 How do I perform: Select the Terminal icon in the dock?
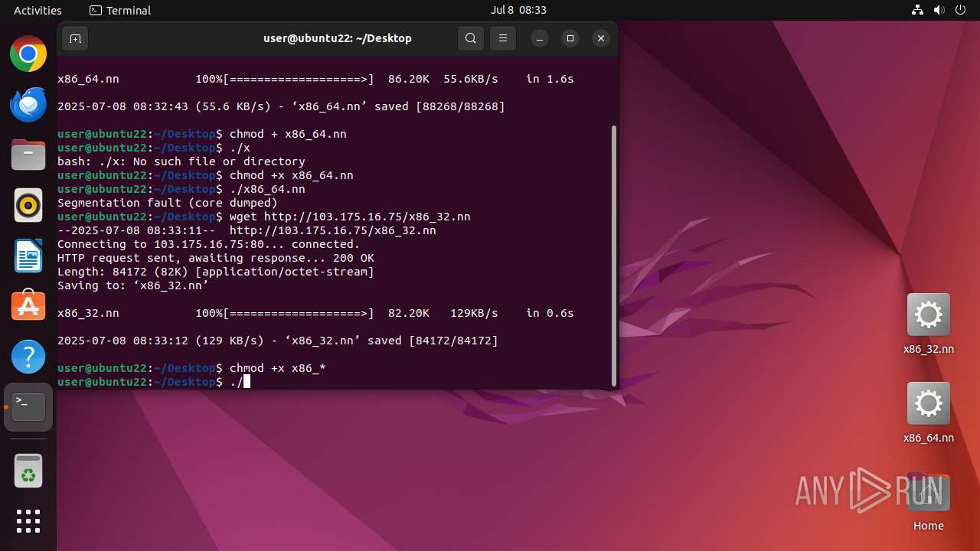(x=28, y=407)
